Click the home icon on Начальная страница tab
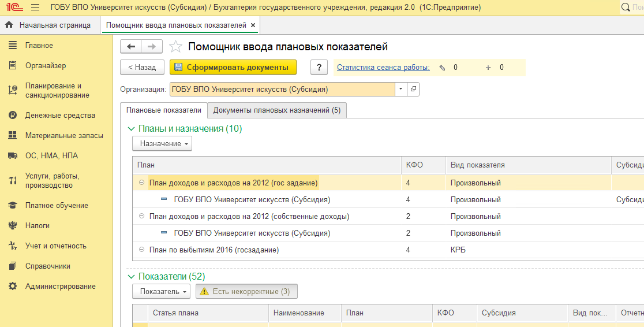The image size is (644, 327). [x=9, y=25]
